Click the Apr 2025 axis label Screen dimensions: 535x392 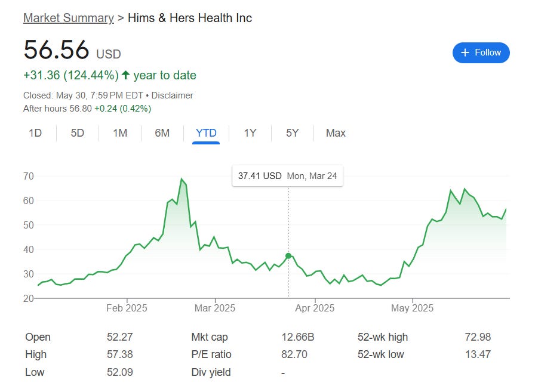click(315, 308)
